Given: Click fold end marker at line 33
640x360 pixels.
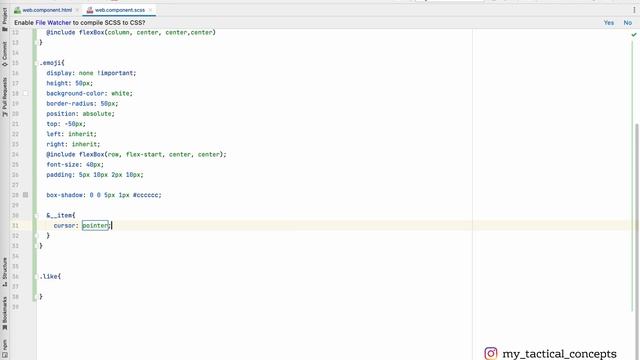Looking at the screenshot, I should click(x=36, y=246).
